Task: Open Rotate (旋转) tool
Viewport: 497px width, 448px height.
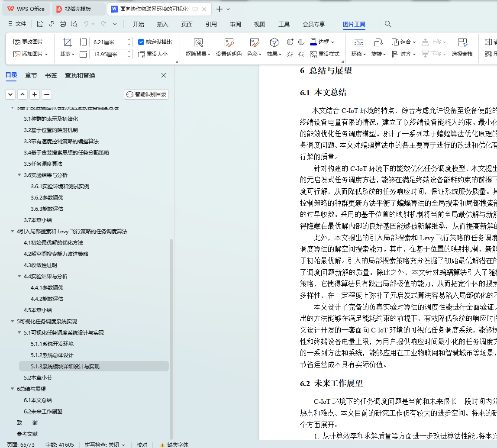Action: 378,48
